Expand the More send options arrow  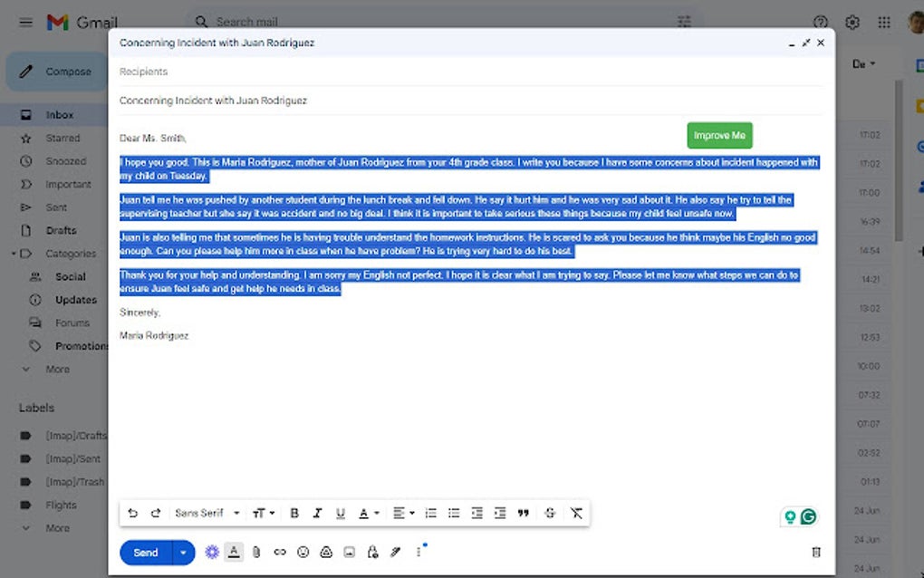tap(181, 552)
